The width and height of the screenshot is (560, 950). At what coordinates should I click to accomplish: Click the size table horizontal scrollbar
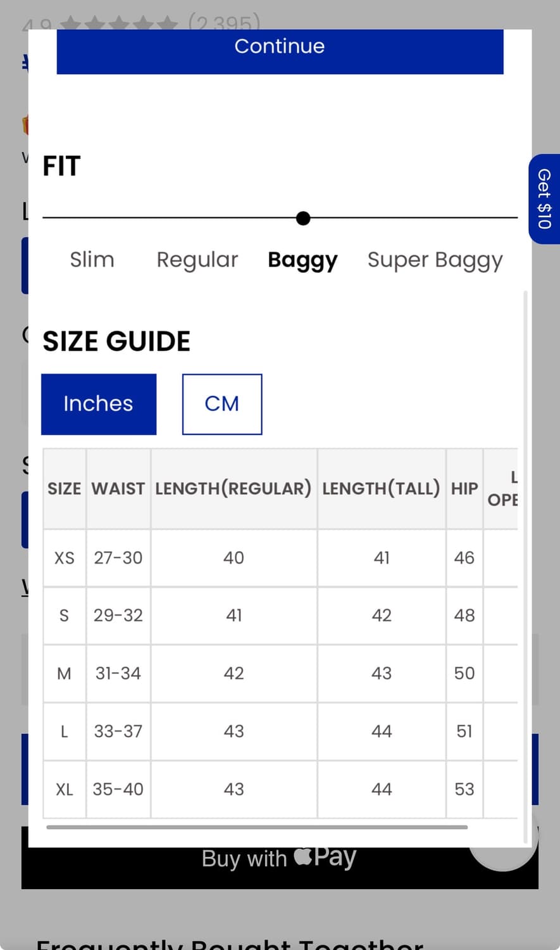pyautogui.click(x=257, y=827)
